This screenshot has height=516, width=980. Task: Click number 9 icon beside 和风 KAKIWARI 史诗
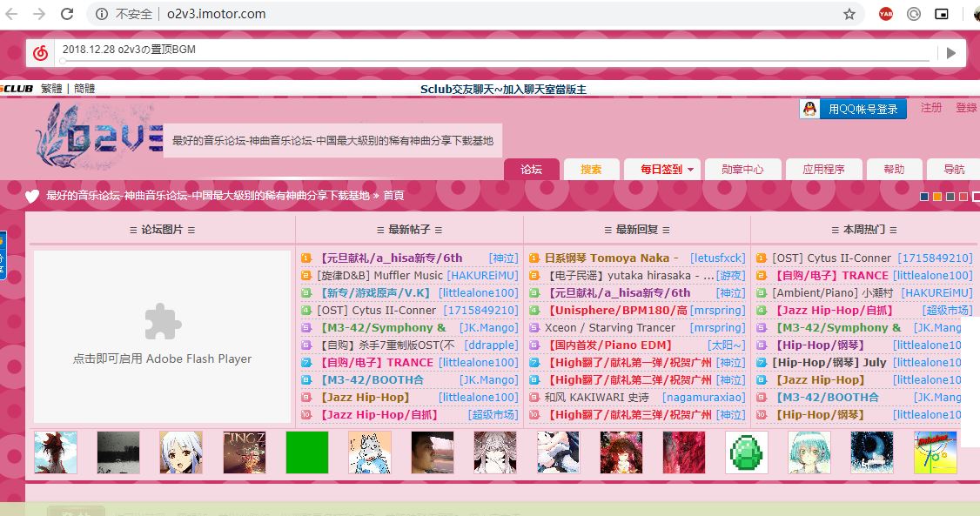pos(534,398)
